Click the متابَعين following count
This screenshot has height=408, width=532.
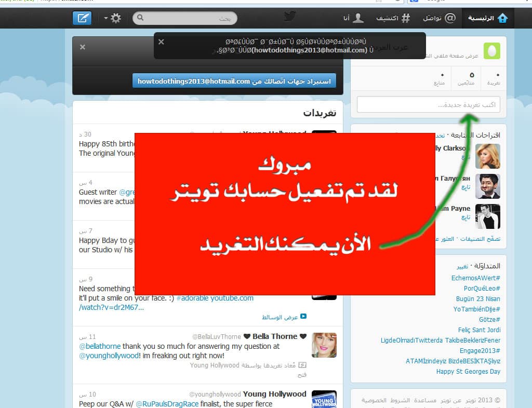[x=466, y=78]
